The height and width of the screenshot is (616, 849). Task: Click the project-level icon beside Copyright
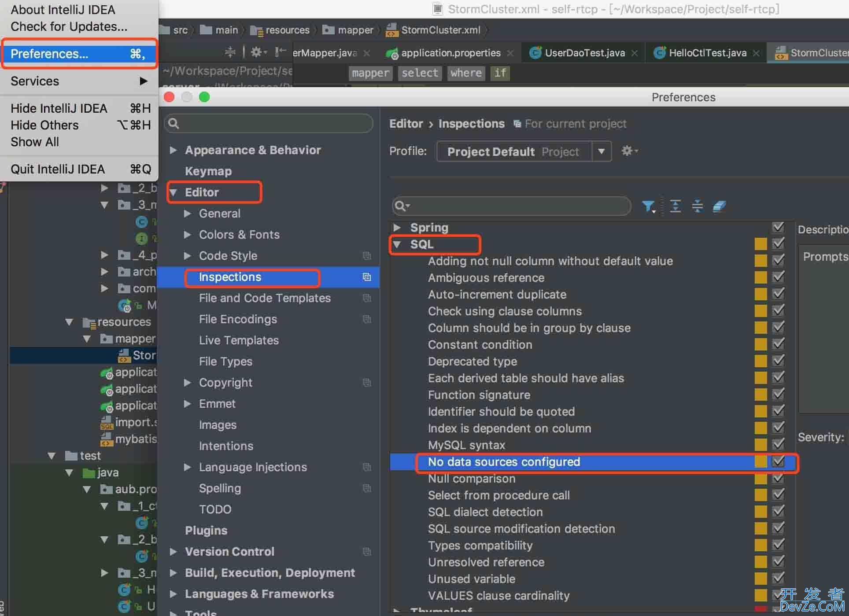click(x=366, y=383)
